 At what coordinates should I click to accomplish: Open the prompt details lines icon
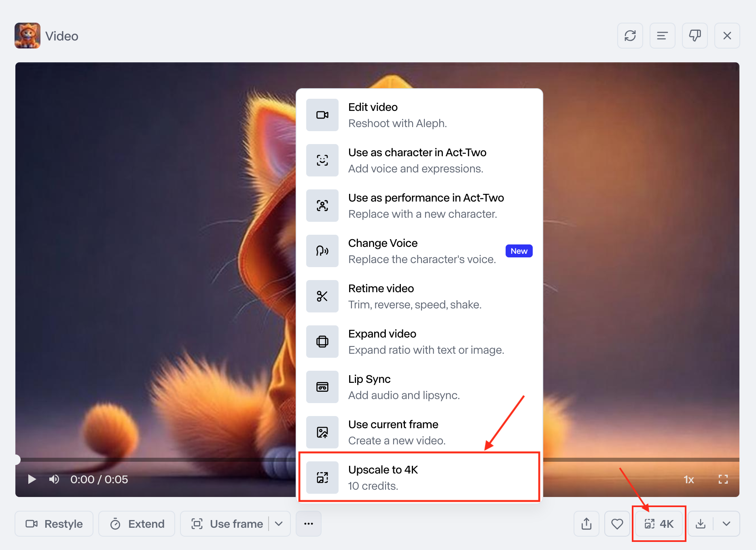coord(662,36)
